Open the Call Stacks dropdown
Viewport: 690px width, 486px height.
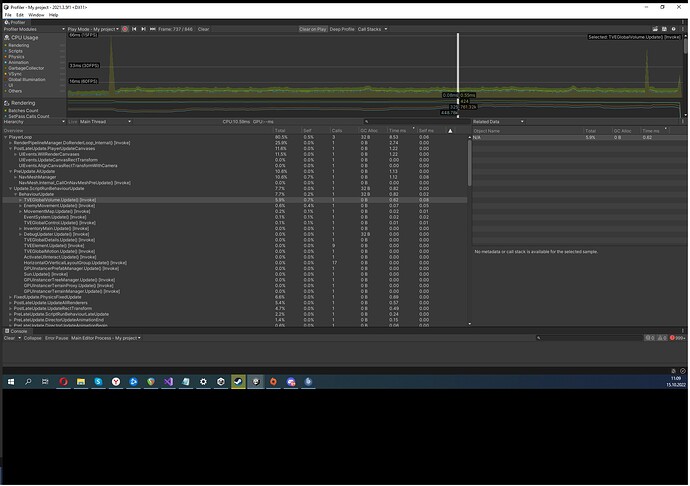372,29
